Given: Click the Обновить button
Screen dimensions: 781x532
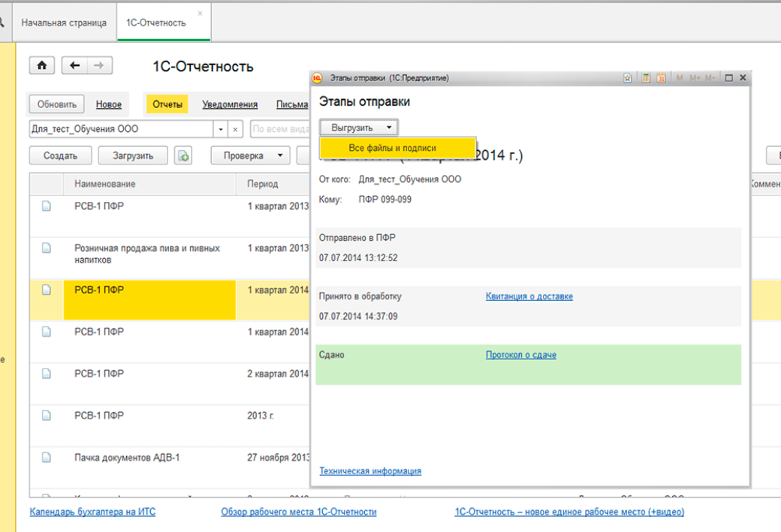Looking at the screenshot, I should (x=57, y=104).
